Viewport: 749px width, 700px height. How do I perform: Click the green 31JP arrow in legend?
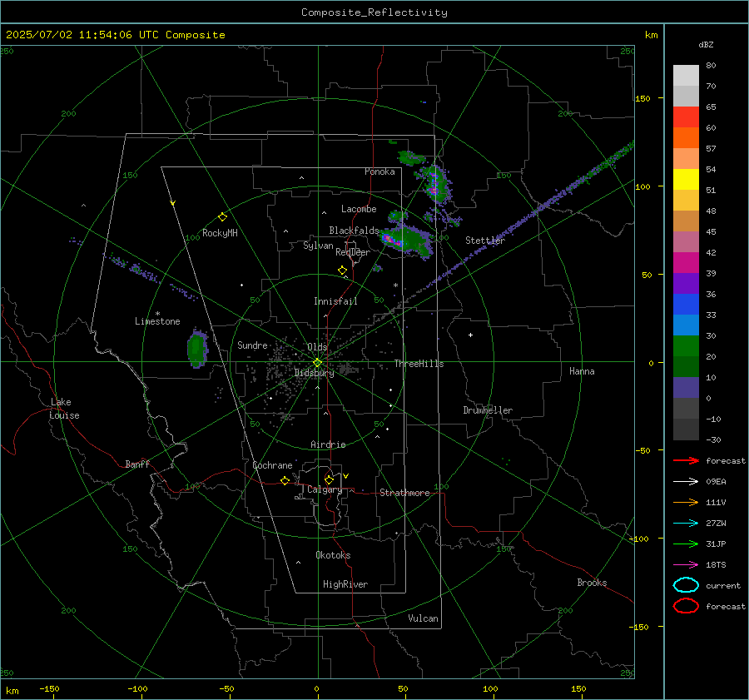point(686,544)
